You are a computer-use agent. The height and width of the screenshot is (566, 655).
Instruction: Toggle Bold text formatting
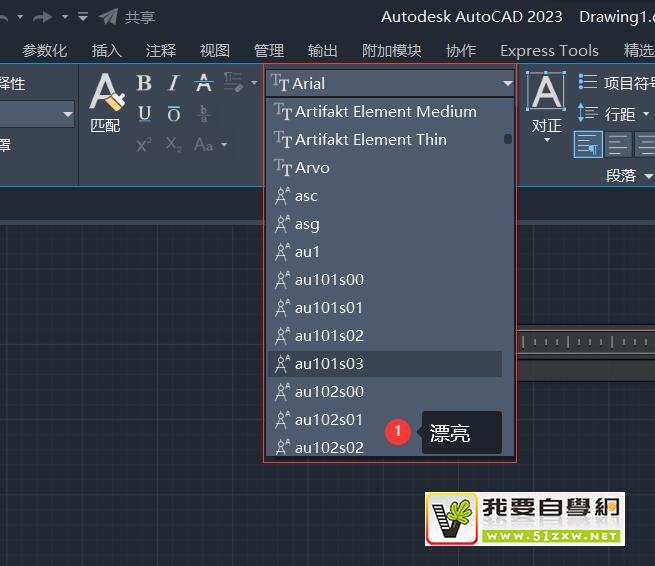coord(144,84)
